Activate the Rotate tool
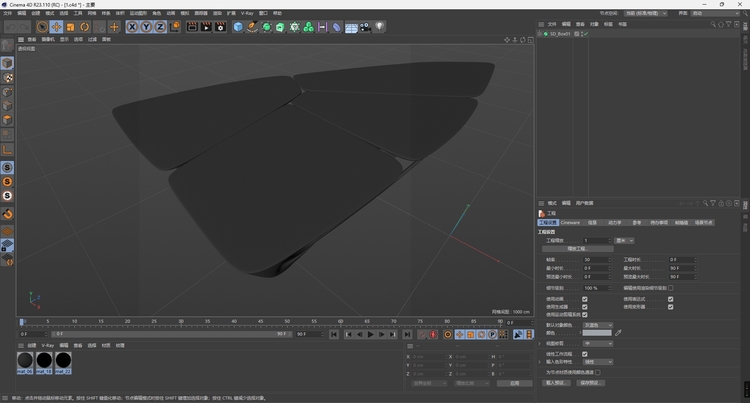Viewport: 750px width, 403px height. point(85,27)
